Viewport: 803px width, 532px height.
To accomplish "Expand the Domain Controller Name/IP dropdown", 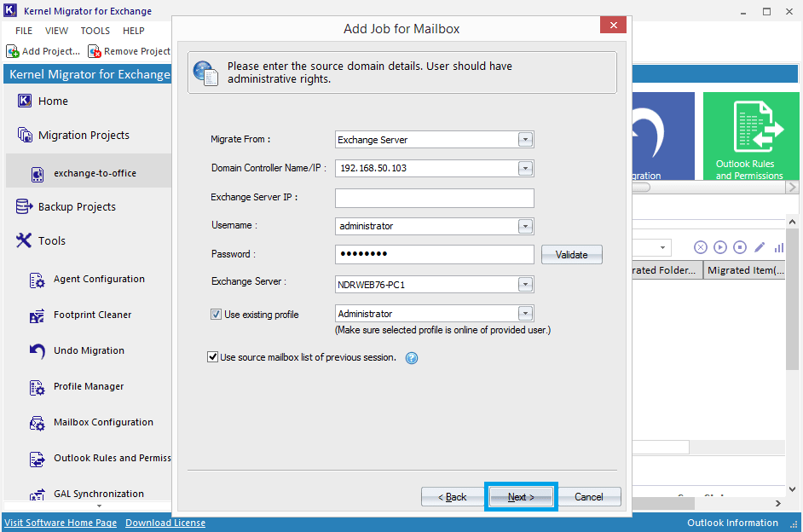I will [525, 168].
